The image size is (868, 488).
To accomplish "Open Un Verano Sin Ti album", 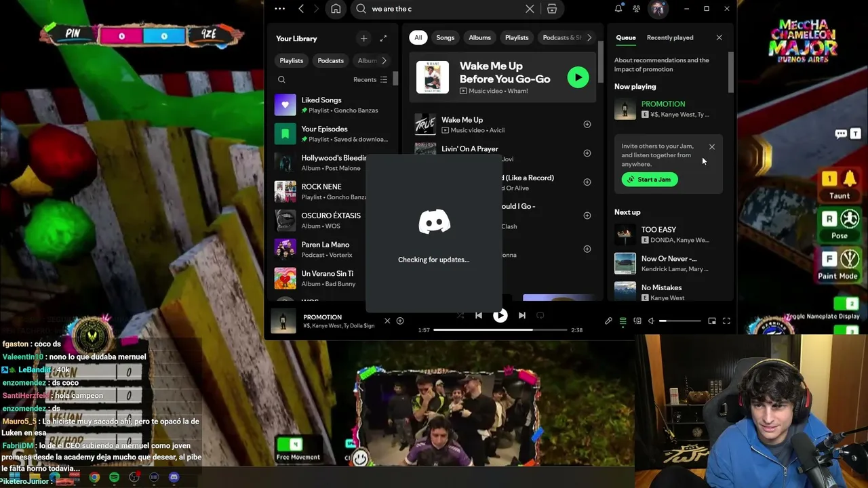I will tap(319, 278).
